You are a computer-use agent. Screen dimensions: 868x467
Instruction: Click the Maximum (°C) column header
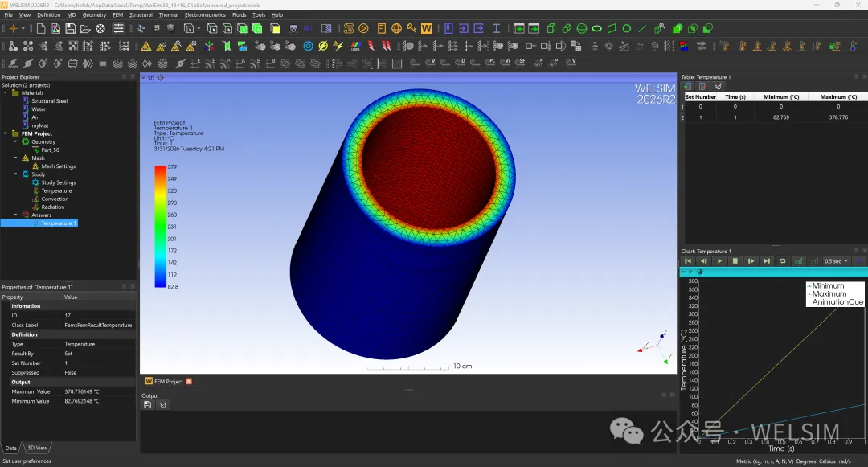click(x=838, y=96)
